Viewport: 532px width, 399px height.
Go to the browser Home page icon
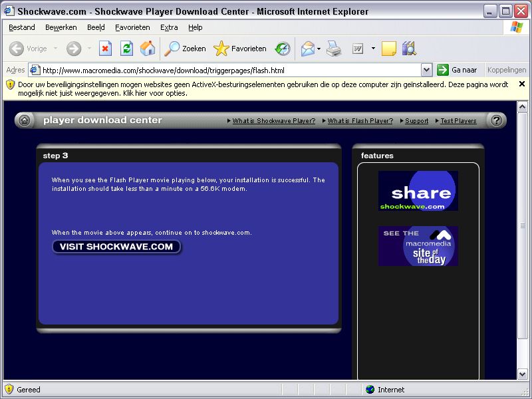148,49
